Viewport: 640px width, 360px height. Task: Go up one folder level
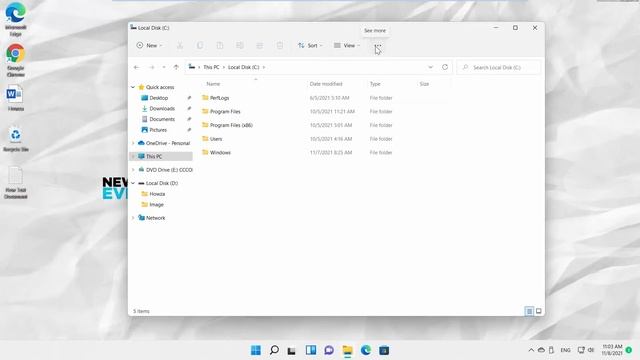176,67
